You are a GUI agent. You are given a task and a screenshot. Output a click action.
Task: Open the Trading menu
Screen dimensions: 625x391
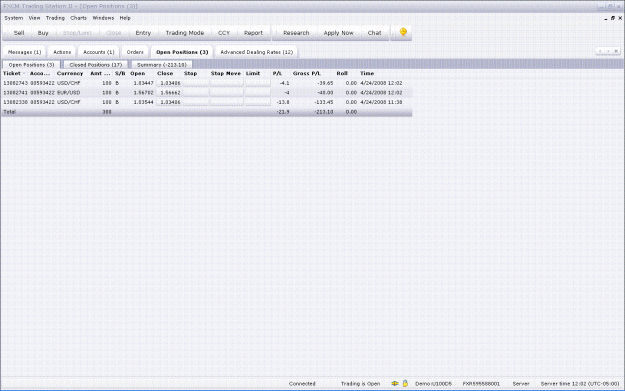click(x=55, y=18)
